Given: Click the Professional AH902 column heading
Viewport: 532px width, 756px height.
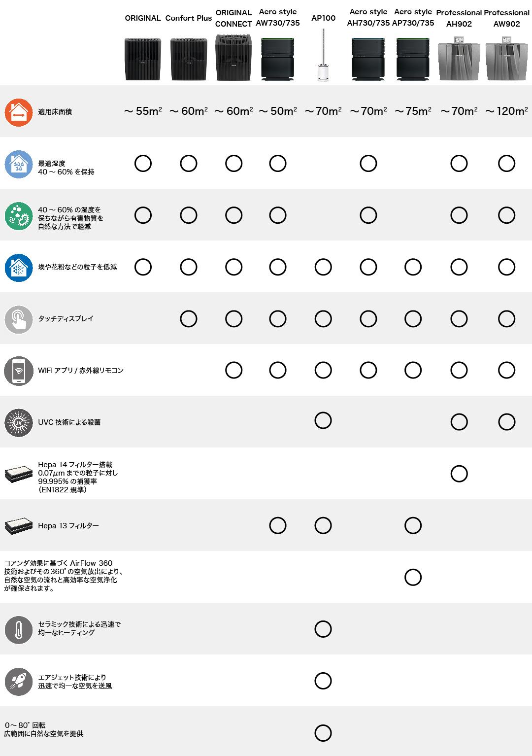Looking at the screenshot, I should (x=459, y=18).
